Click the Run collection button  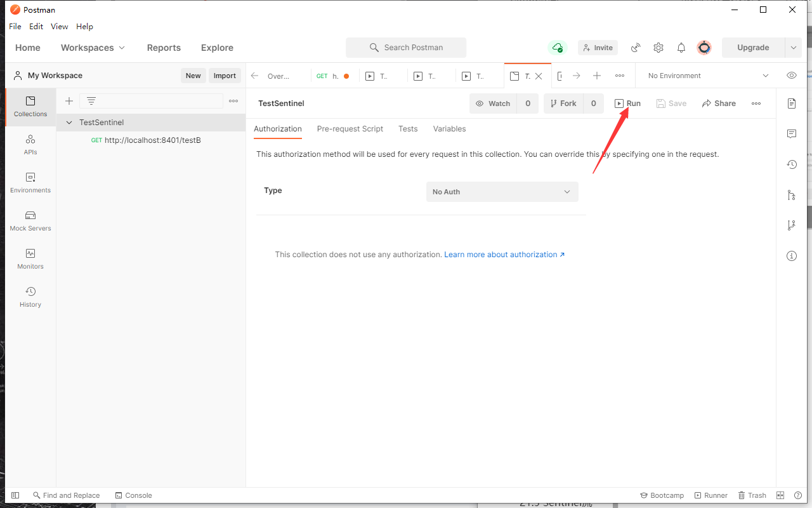(627, 104)
